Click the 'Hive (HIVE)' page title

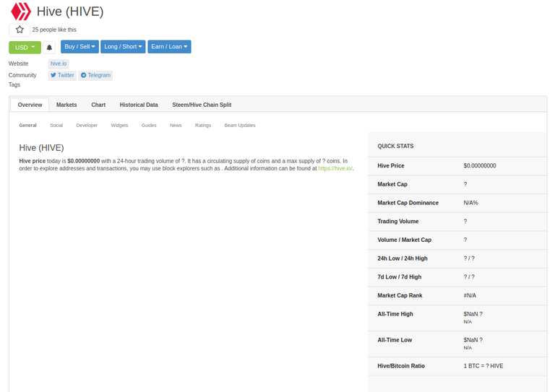point(70,12)
